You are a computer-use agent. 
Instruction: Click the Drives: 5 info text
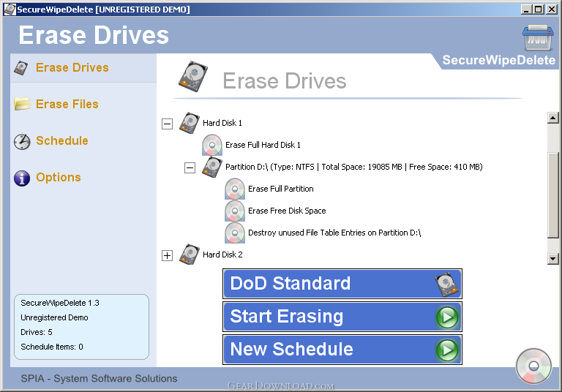click(x=36, y=333)
